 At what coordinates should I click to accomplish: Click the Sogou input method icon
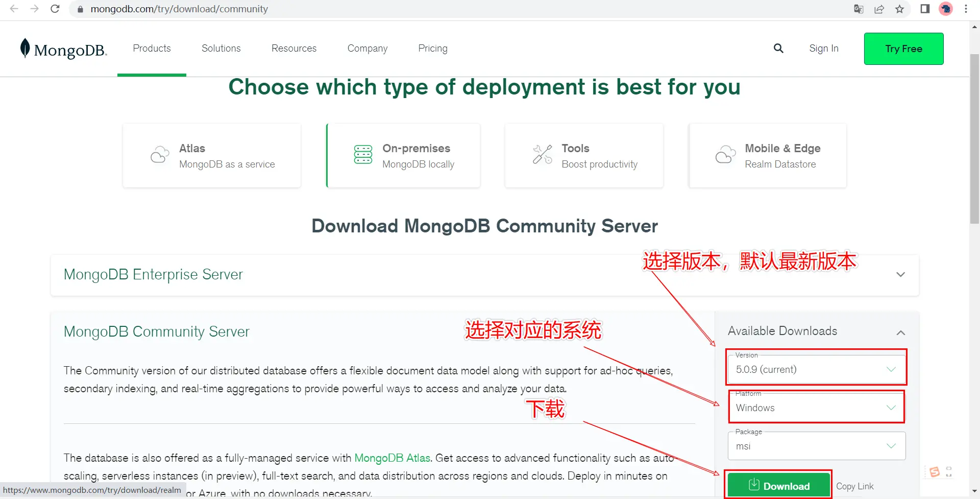(x=935, y=471)
